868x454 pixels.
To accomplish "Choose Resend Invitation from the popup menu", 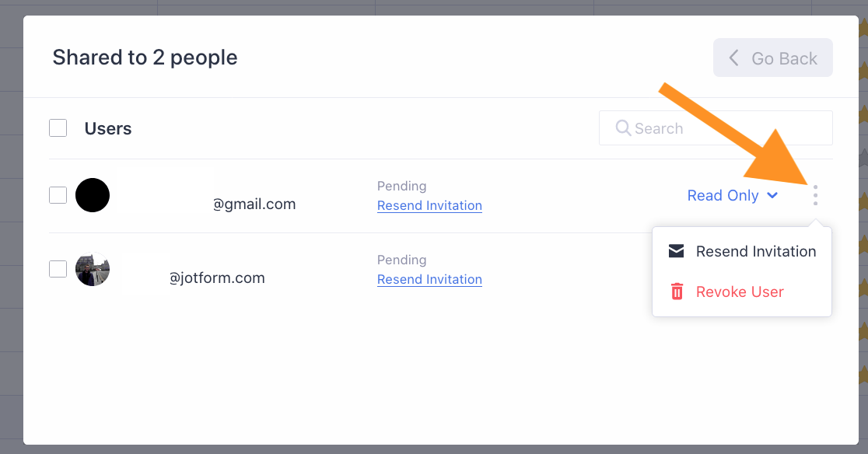I will 755,251.
